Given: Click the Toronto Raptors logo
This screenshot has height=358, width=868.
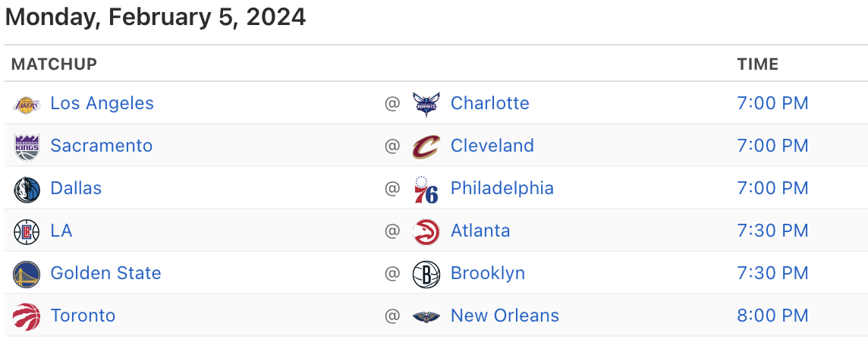Looking at the screenshot, I should [27, 316].
